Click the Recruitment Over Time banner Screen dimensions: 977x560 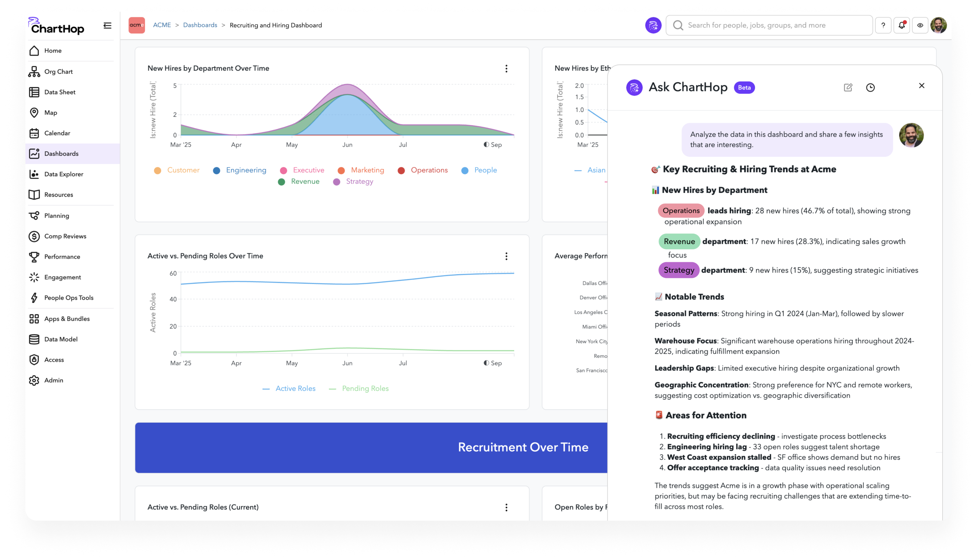371,448
